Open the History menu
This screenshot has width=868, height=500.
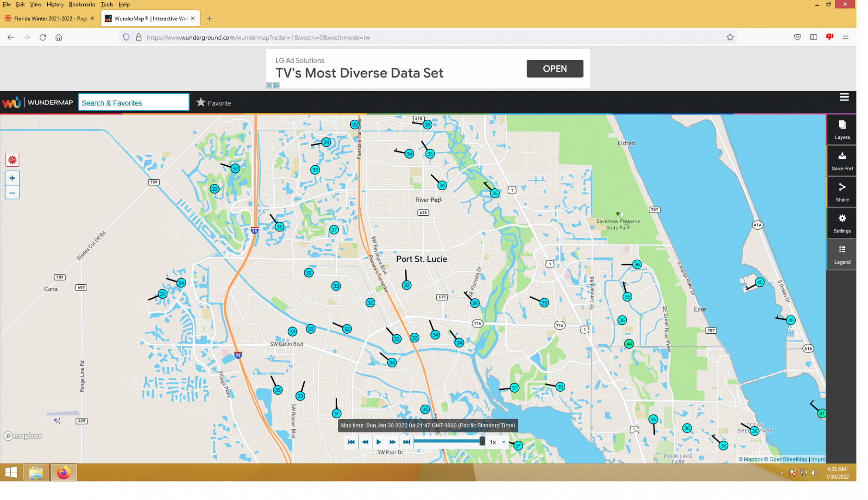click(56, 5)
